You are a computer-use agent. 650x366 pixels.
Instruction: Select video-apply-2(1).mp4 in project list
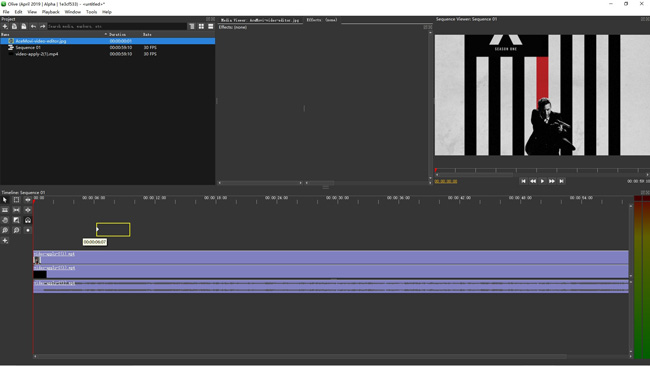tap(108, 54)
